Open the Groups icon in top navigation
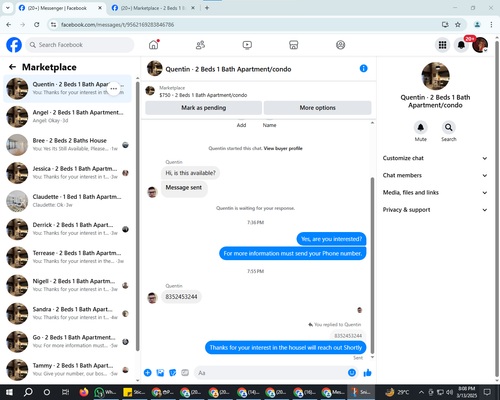500x400 pixels. coord(340,45)
